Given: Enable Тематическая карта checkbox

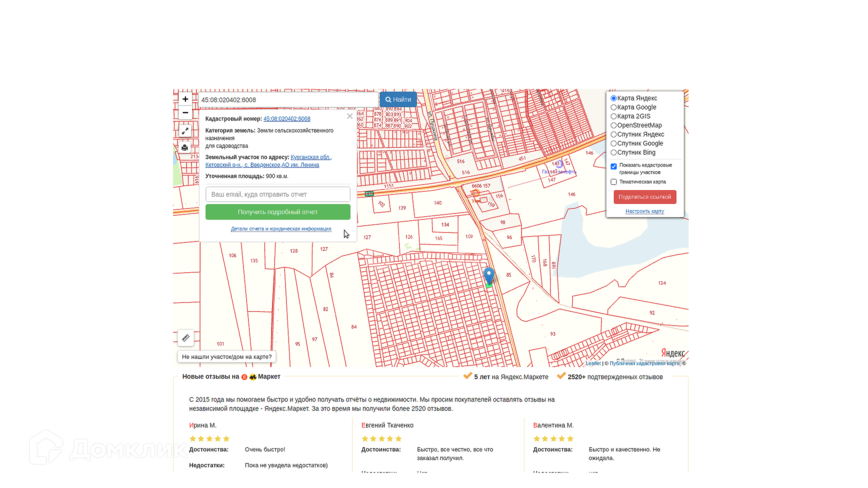Looking at the screenshot, I should click(613, 182).
